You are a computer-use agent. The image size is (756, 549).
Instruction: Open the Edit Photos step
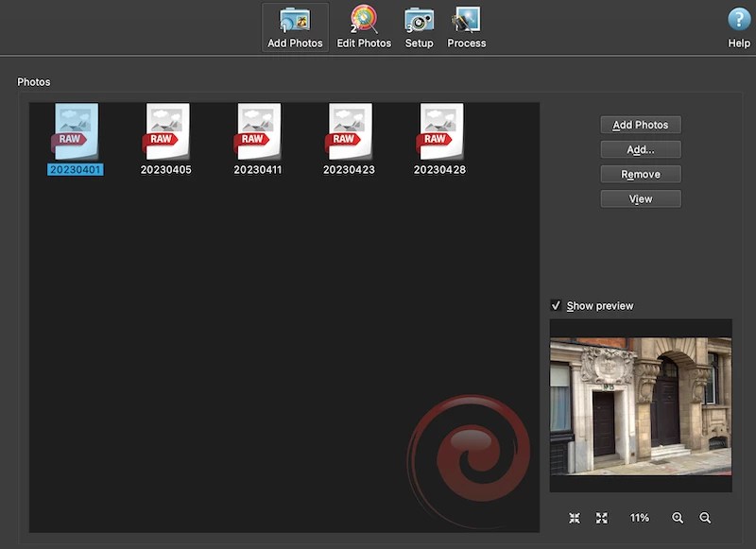(x=364, y=26)
